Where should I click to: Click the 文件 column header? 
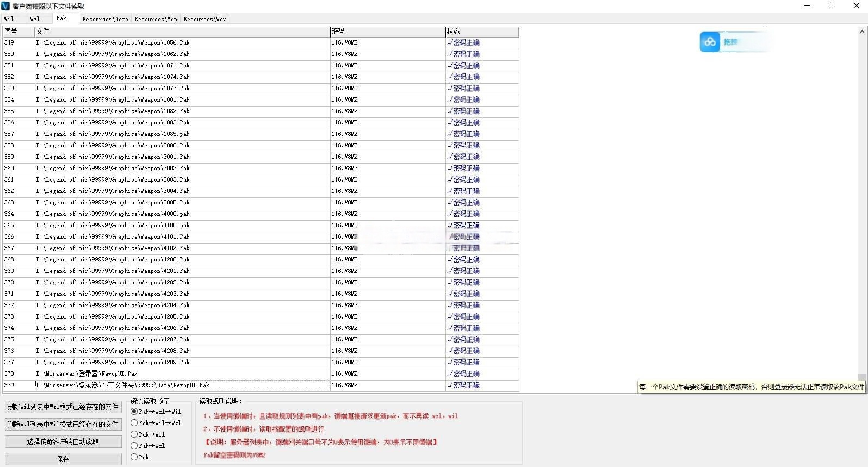(182, 32)
